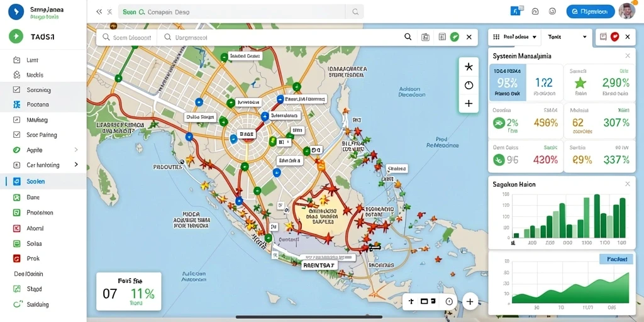The image size is (644, 322).
Task: Click the search magnifier button in top bar
Action: 355,13
